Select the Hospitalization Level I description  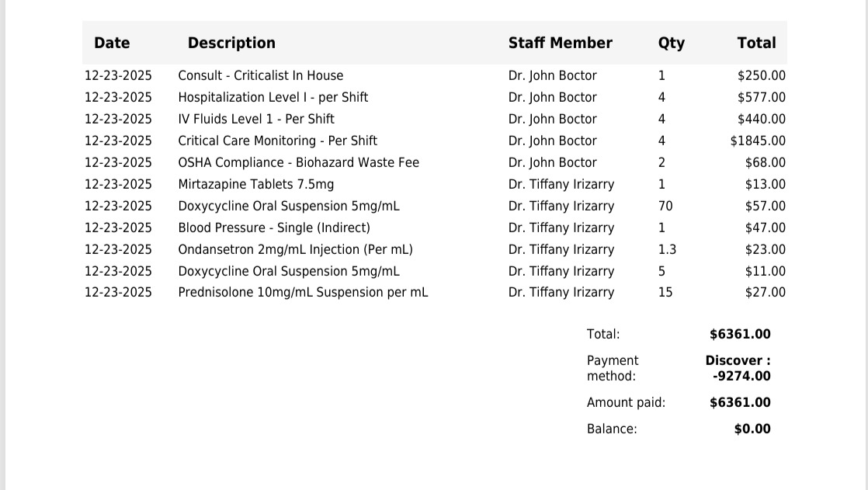coord(273,98)
